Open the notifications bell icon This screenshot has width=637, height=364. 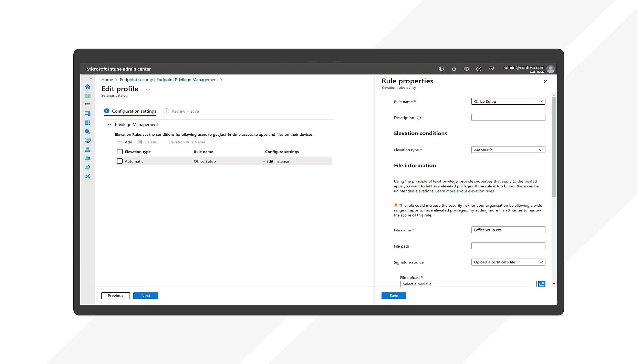tap(454, 69)
